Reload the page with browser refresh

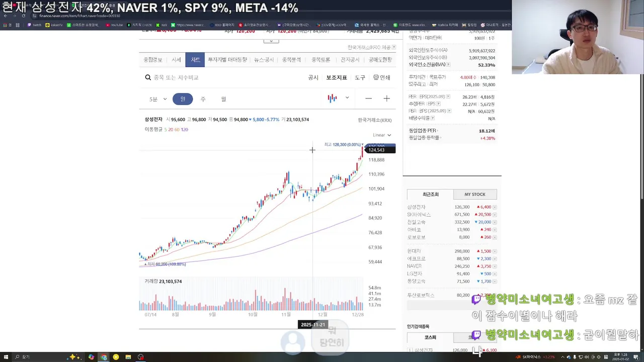point(23,16)
